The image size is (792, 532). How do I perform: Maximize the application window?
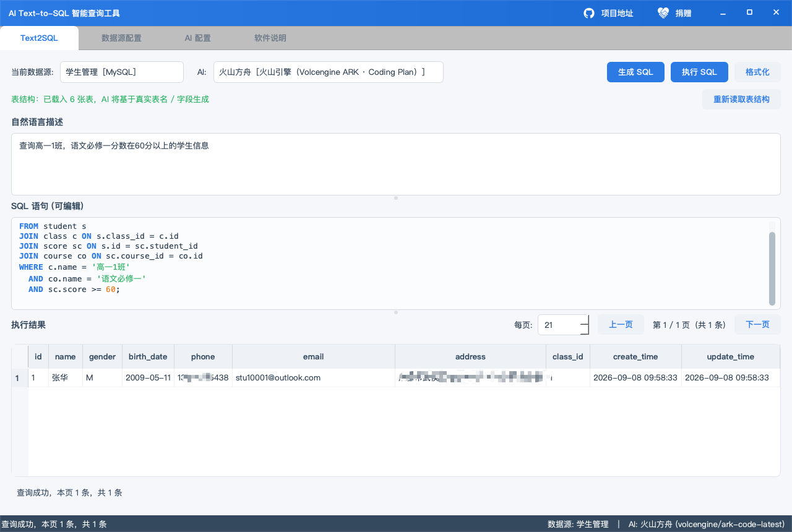click(749, 12)
